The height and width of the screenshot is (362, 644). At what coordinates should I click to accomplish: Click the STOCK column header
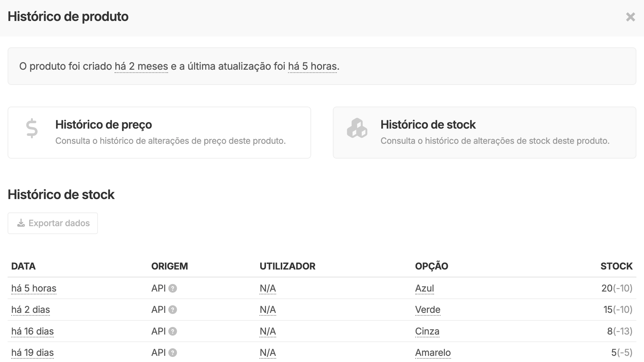coord(616,266)
